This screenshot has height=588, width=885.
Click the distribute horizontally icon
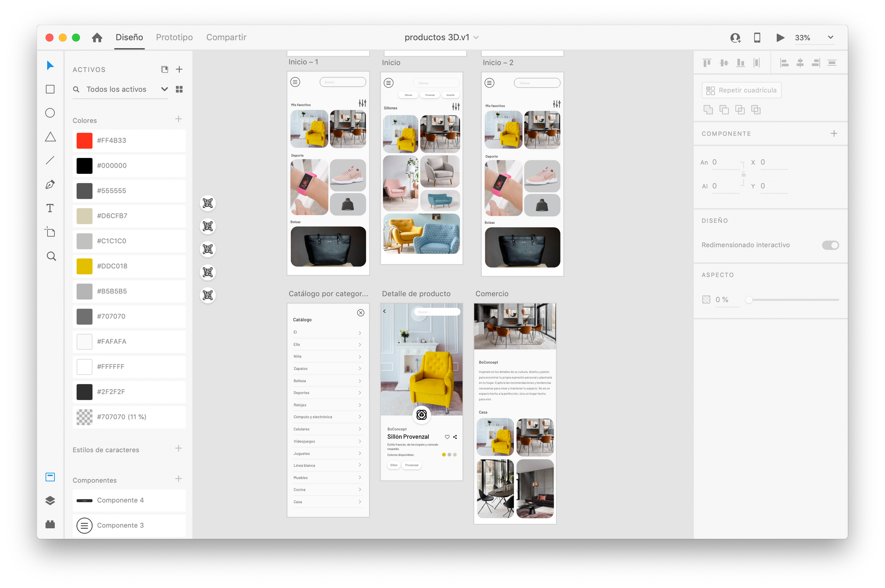(757, 63)
